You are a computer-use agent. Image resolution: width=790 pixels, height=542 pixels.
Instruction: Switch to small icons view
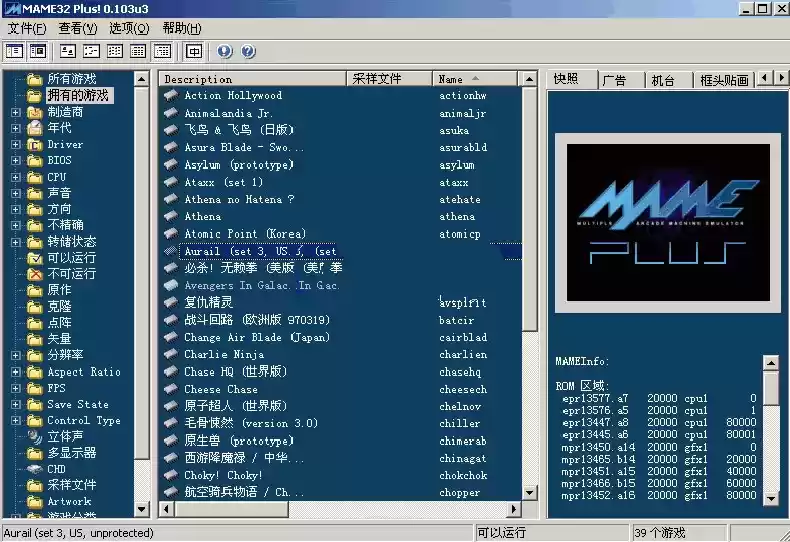91,51
